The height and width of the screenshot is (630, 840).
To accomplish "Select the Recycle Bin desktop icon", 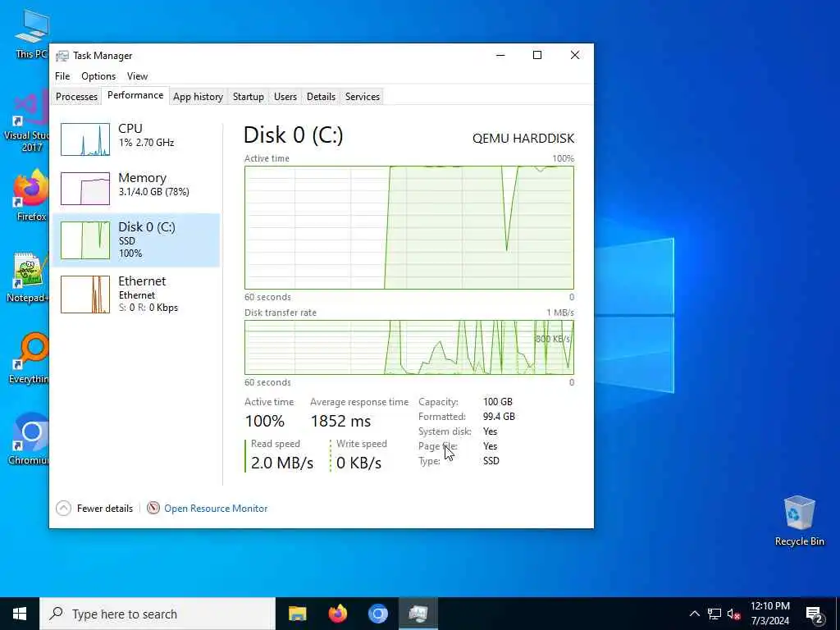I will point(799,521).
